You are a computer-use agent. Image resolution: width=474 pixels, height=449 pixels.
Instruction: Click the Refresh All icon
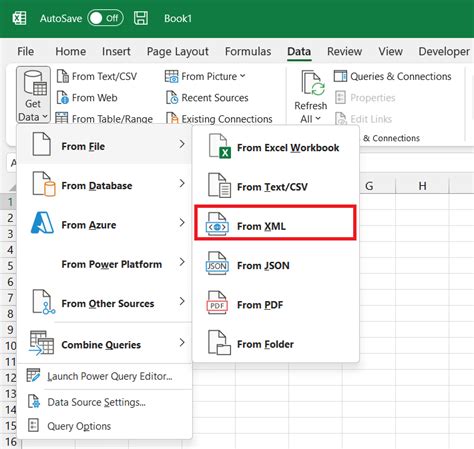tap(313, 83)
